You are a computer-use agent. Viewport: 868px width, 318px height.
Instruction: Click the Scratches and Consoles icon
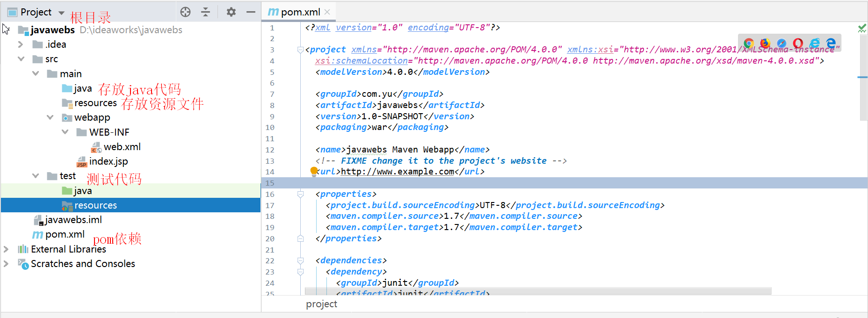23,264
